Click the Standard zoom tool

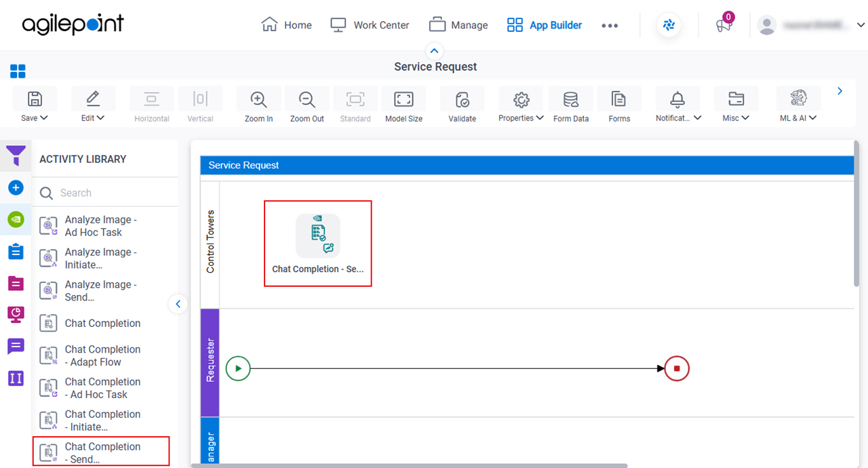[x=355, y=99]
